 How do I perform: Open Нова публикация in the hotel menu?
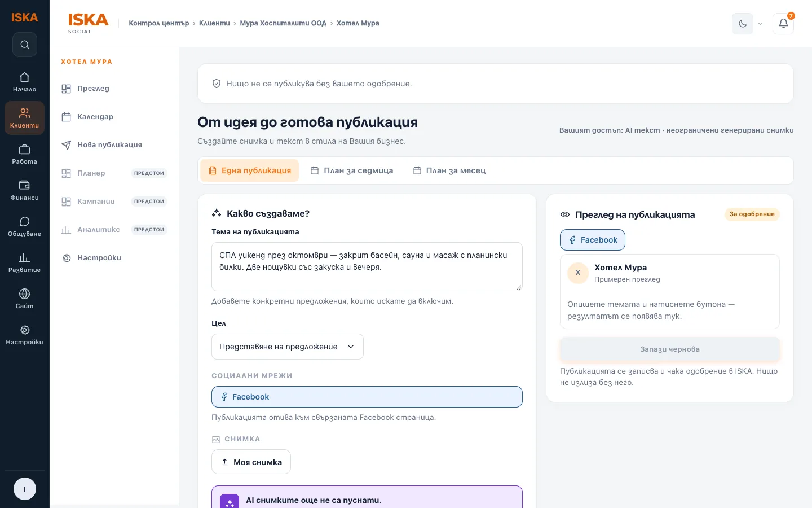click(x=114, y=145)
